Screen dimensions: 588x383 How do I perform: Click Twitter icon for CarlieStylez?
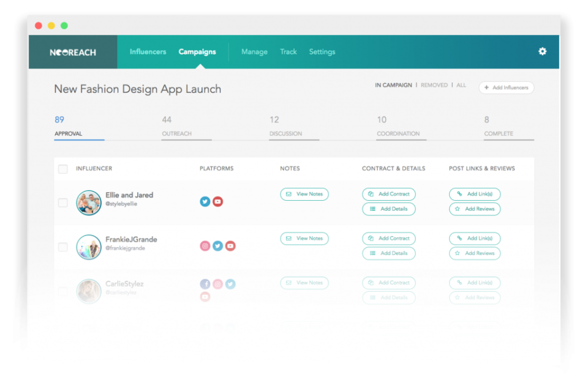coord(230,284)
